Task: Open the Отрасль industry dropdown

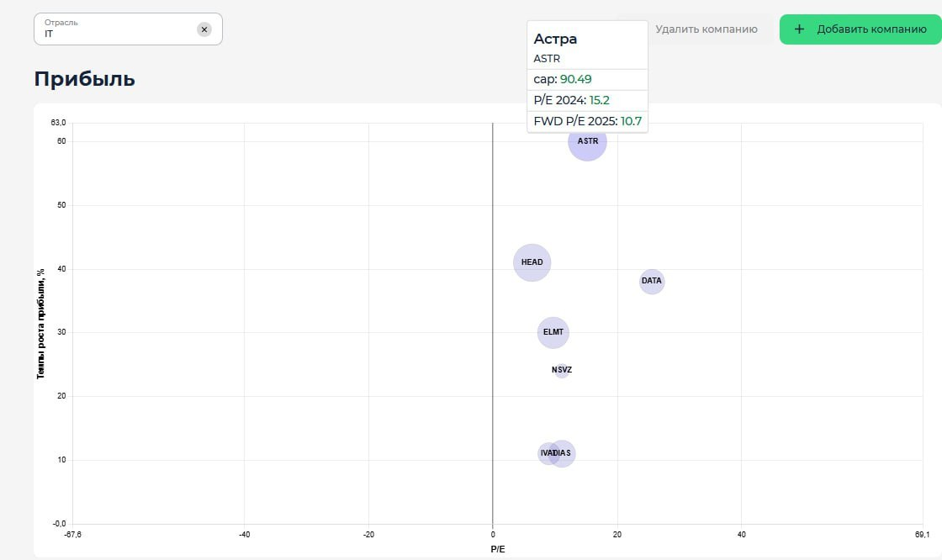Action: pyautogui.click(x=128, y=29)
